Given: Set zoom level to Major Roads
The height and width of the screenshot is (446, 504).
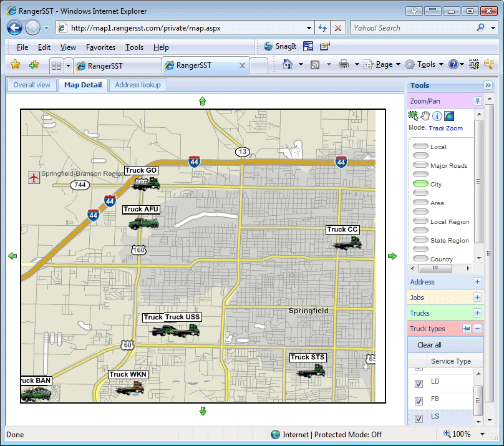Looking at the screenshot, I should (x=421, y=165).
